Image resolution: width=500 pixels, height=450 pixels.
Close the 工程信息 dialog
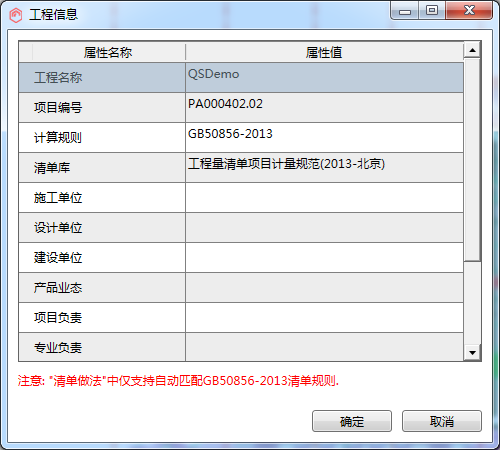(469, 11)
